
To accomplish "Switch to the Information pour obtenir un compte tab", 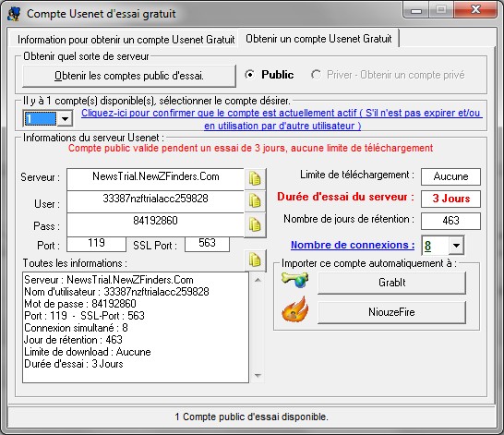I will pyautogui.click(x=126, y=40).
